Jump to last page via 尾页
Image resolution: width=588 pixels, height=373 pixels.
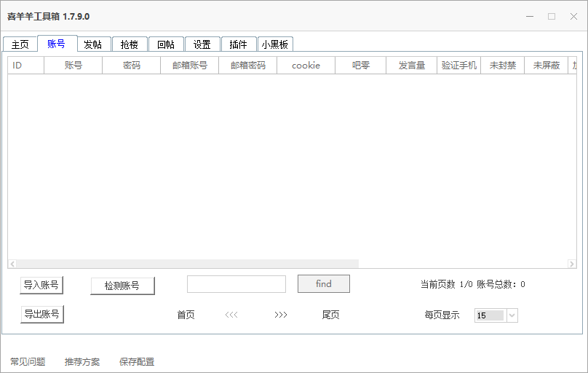[x=331, y=315]
